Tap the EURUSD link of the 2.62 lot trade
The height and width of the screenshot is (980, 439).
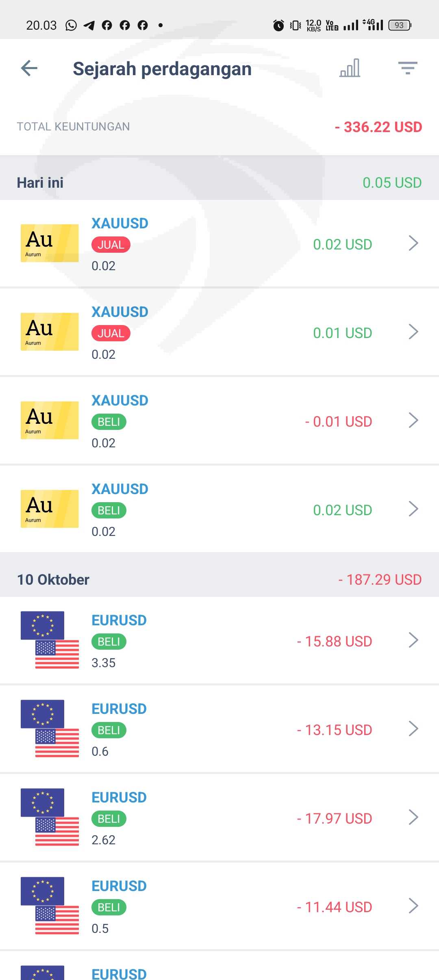(x=119, y=797)
